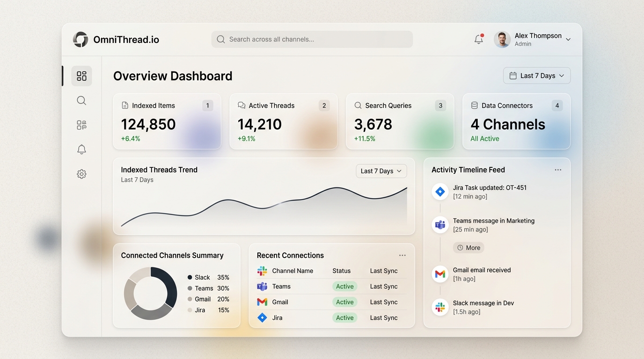Image resolution: width=644 pixels, height=359 pixels.
Task: Click the magnifier icon in search bar
Action: tap(221, 39)
